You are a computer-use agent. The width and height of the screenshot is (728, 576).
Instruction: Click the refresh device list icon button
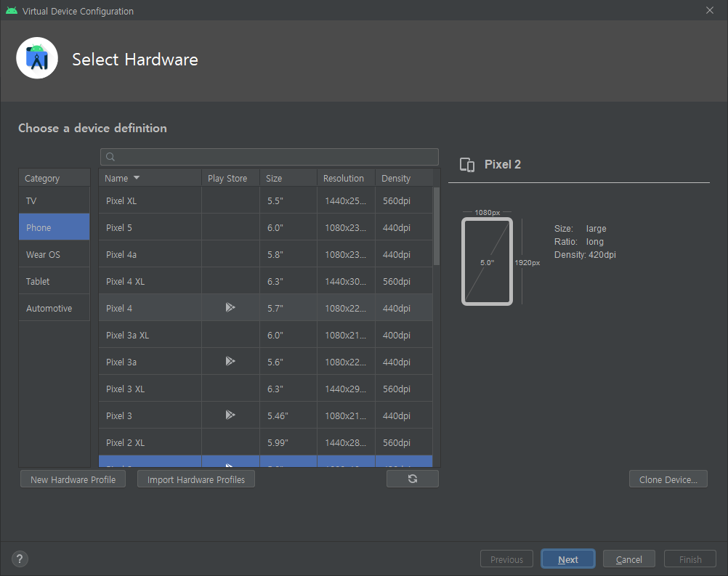(x=412, y=479)
